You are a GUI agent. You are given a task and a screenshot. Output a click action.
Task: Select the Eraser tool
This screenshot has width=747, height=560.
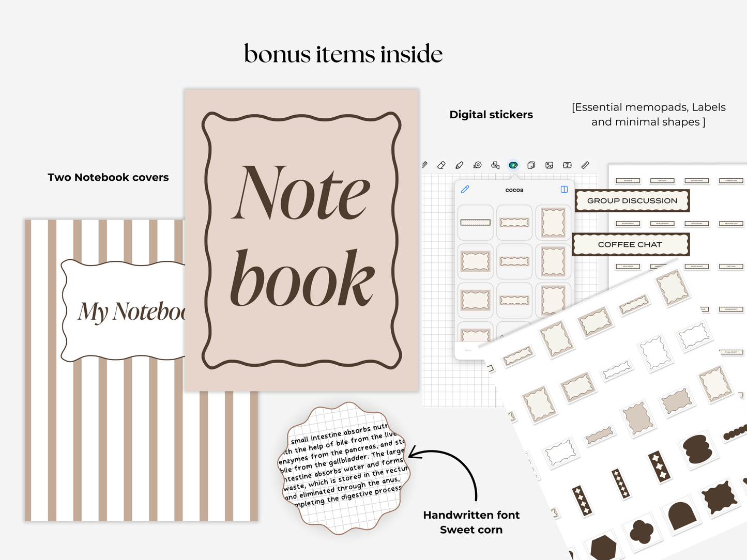coord(442,165)
